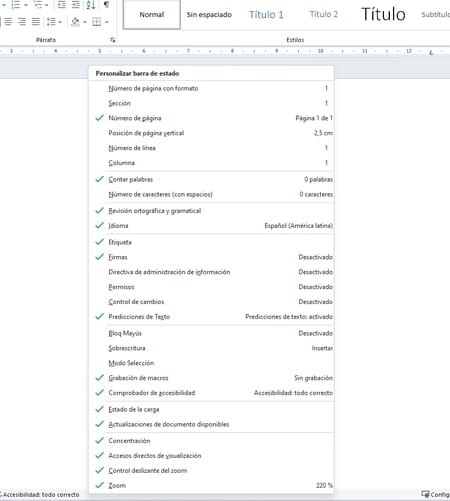Open the numbered list dropdown arrow
The height and width of the screenshot is (501, 450).
[26, 5]
